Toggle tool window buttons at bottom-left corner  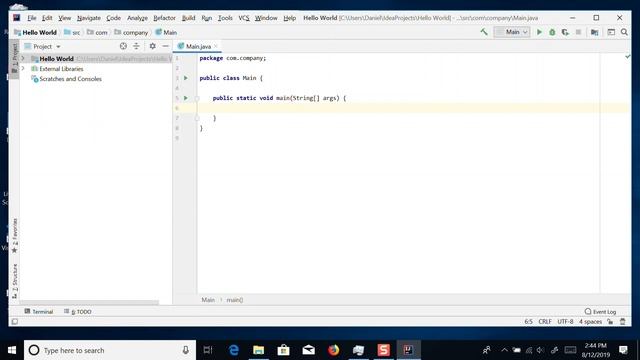coord(15,322)
